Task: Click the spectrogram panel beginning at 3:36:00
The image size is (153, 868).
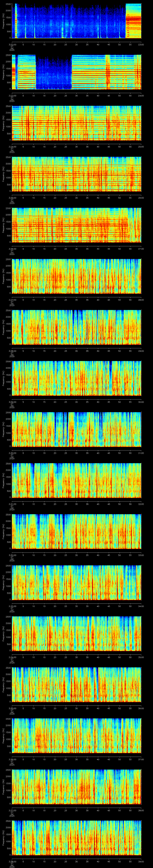Action: coord(76,736)
